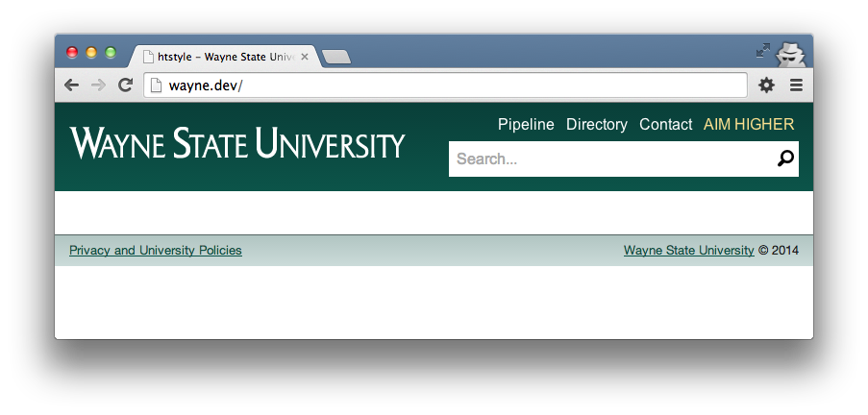Open Privacy and University Policies link

click(x=156, y=251)
